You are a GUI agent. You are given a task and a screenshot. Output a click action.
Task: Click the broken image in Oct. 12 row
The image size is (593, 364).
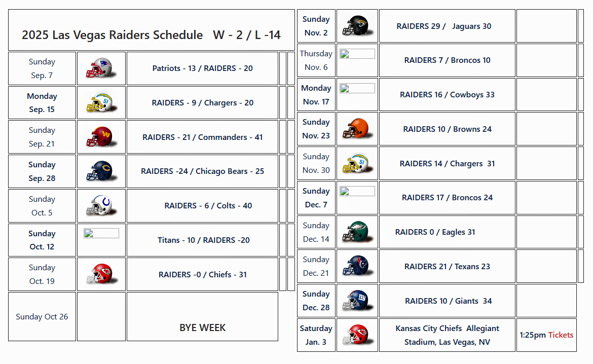[x=101, y=233]
